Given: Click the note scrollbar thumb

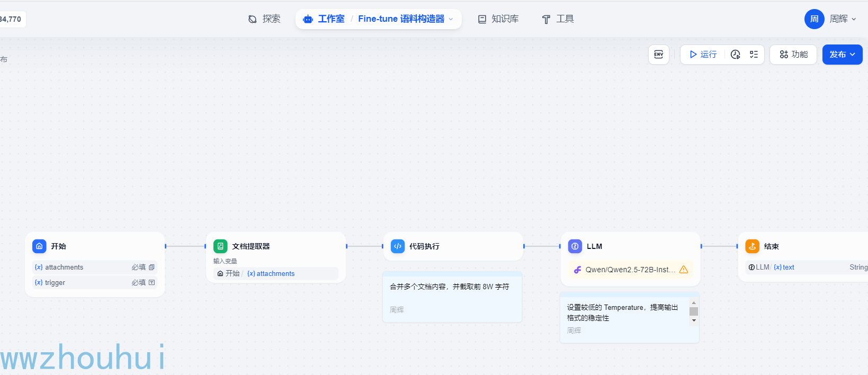Looking at the screenshot, I should click(x=694, y=311).
